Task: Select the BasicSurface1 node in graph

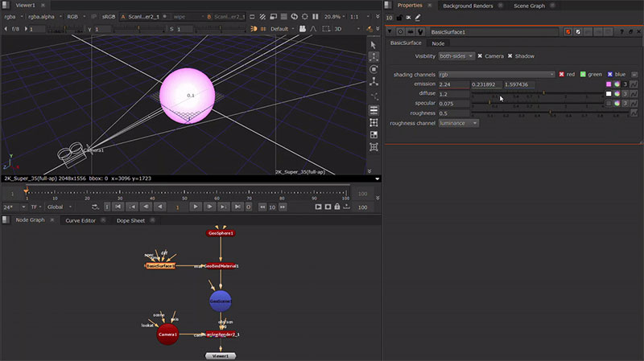Action: [x=160, y=265]
